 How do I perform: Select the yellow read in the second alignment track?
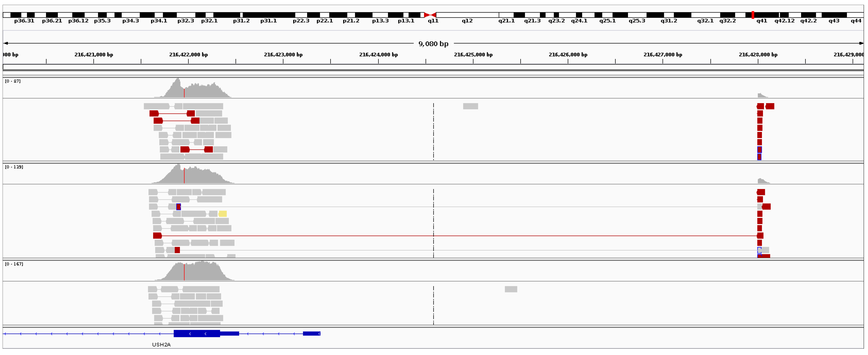[223, 214]
